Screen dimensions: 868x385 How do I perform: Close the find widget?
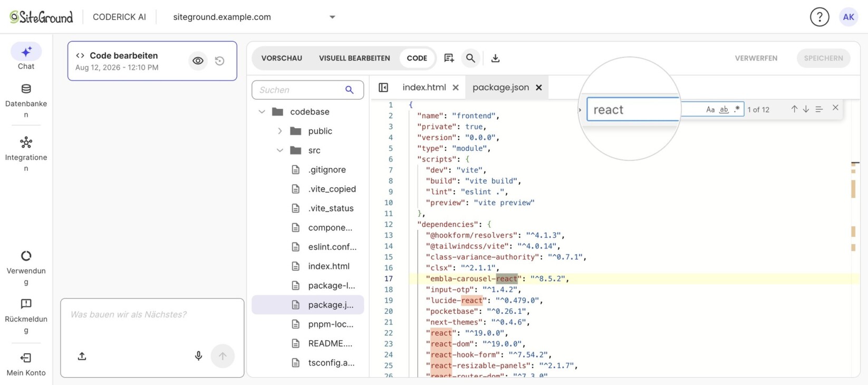click(835, 108)
